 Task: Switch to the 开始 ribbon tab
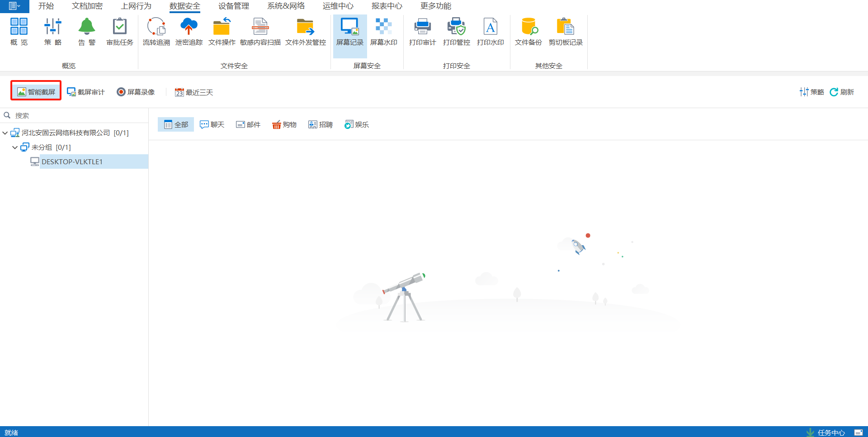click(x=46, y=6)
